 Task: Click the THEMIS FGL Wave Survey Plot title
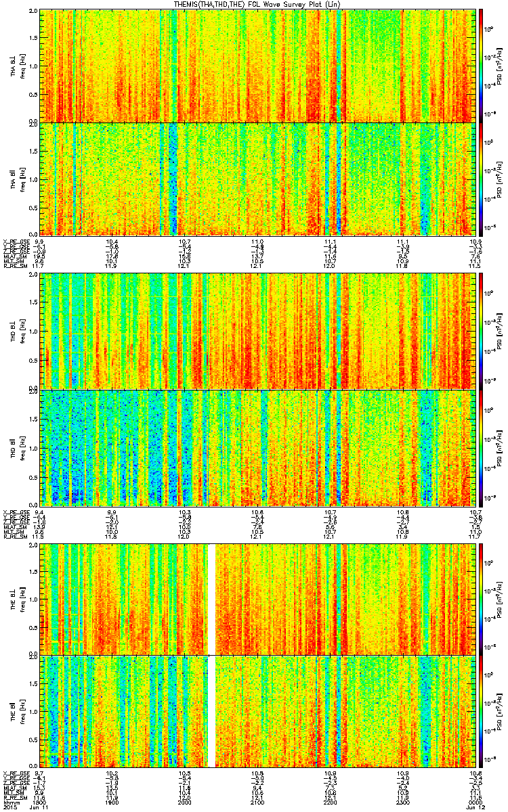pos(254,5)
